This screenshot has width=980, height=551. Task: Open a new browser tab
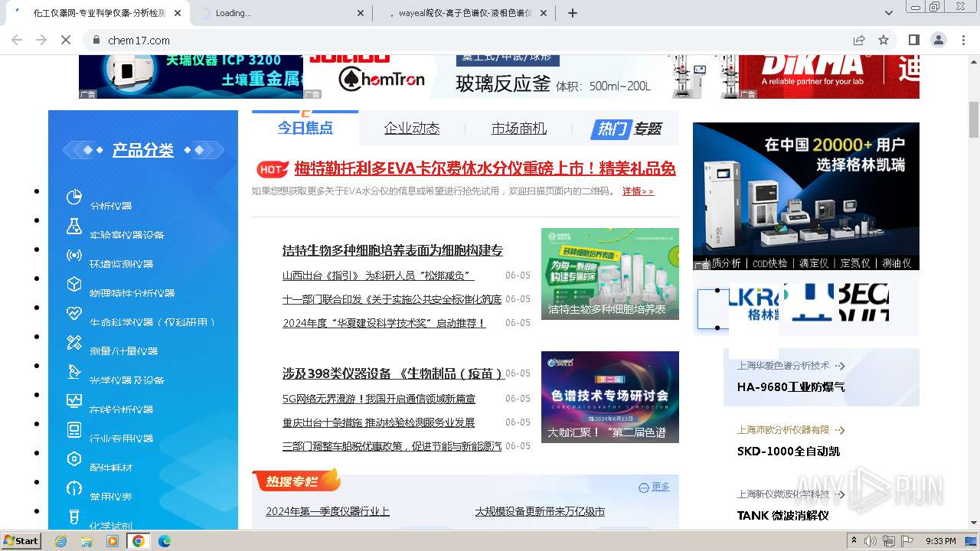[572, 13]
